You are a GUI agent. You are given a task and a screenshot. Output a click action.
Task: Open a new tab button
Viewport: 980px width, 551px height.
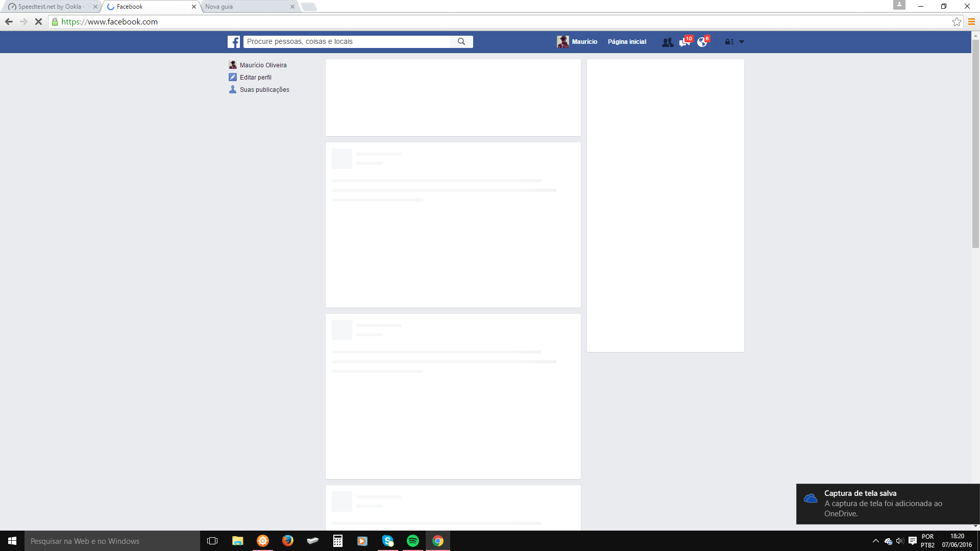[x=309, y=7]
